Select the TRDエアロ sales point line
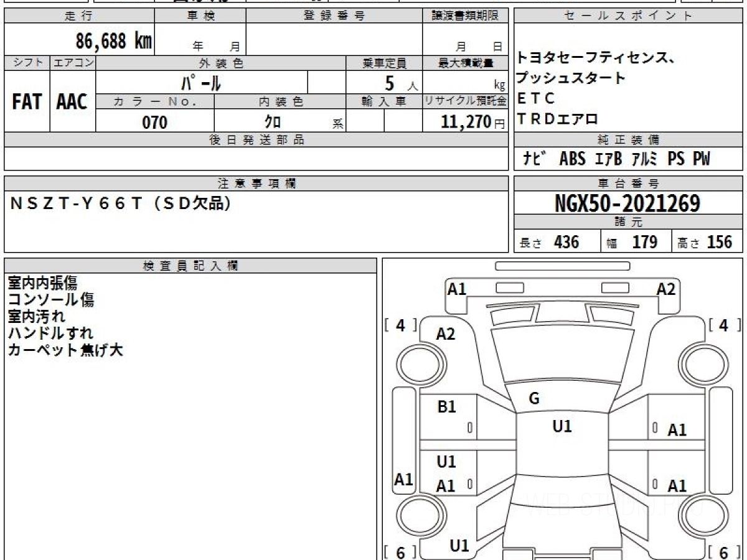The height and width of the screenshot is (560, 747). pos(557,119)
